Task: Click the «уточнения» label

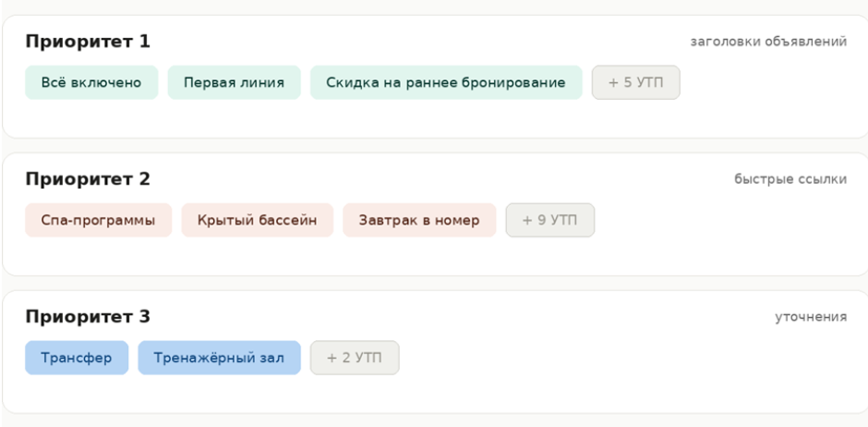Action: tap(811, 317)
